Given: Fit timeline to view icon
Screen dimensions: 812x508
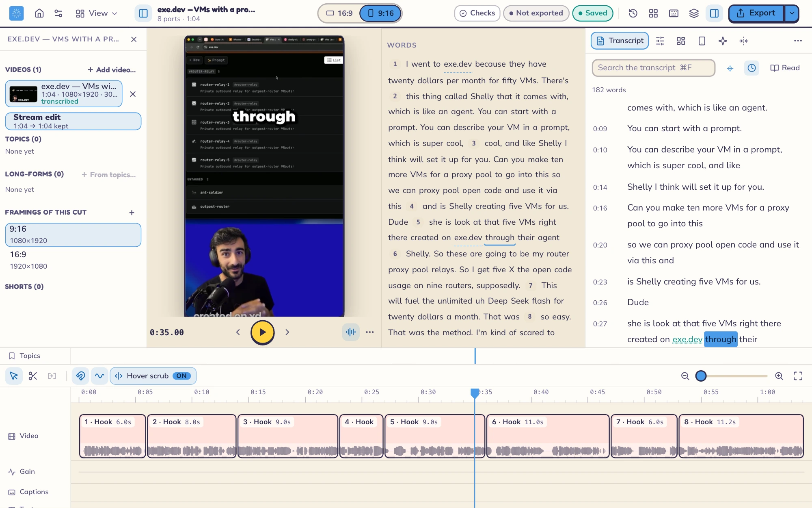Looking at the screenshot, I should click(798, 376).
